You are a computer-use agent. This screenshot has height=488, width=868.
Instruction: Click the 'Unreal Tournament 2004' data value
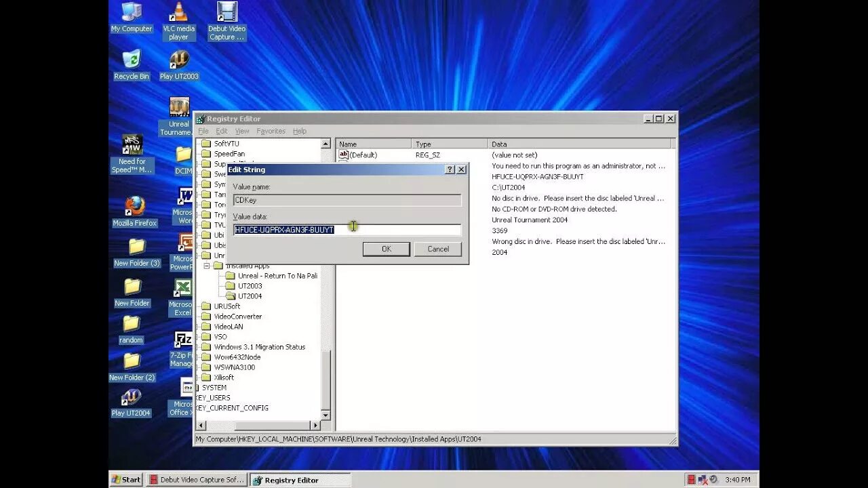pyautogui.click(x=530, y=220)
